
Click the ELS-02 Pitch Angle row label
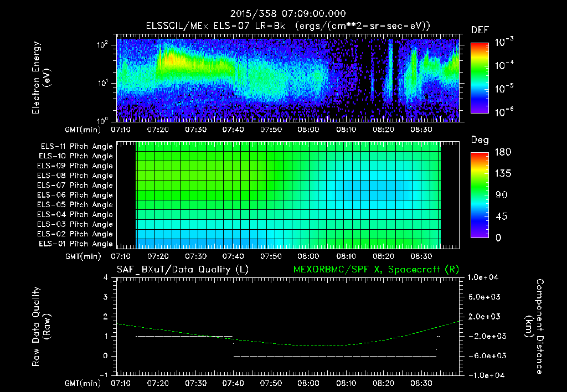pos(75,234)
